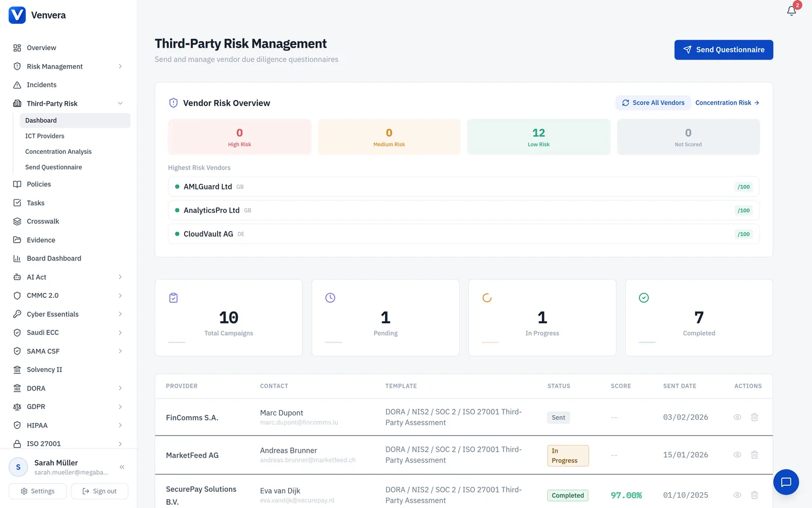The image size is (812, 508).
Task: Click the Low Risk count card
Action: pos(539,137)
